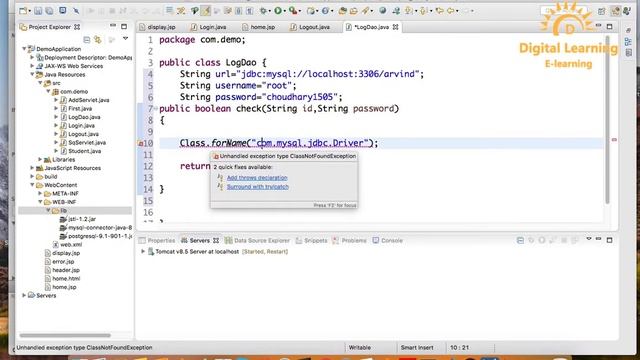
Task: Click the New file wizard icon
Action: [x=23, y=11]
